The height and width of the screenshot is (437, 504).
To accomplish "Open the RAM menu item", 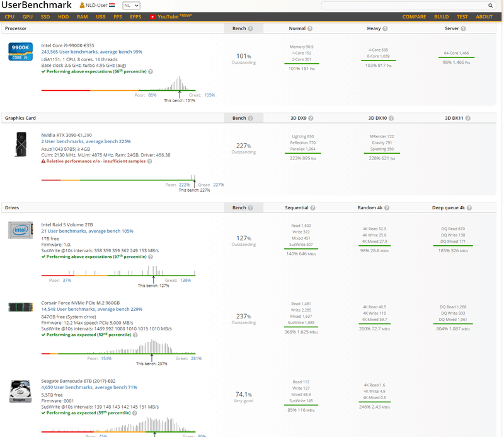I will click(83, 17).
